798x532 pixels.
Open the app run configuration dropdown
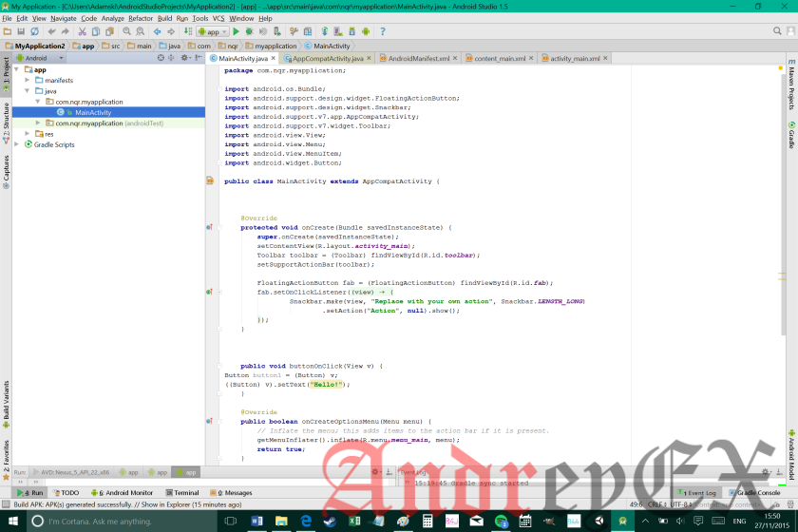(x=212, y=31)
